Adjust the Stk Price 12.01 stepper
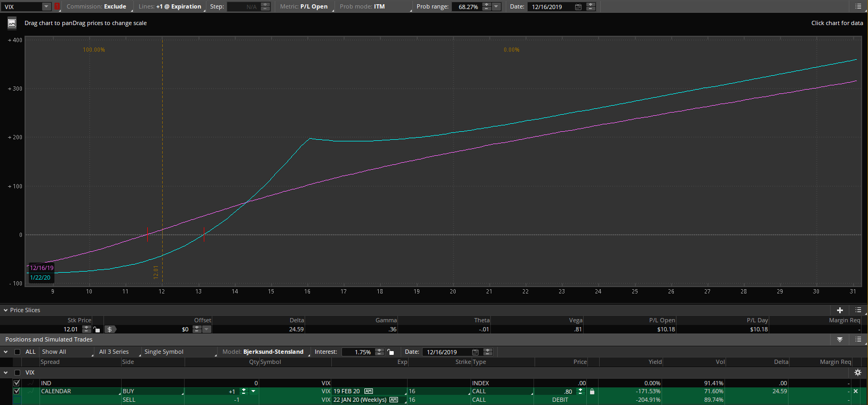This screenshot has width=868, height=405. pyautogui.click(x=86, y=329)
